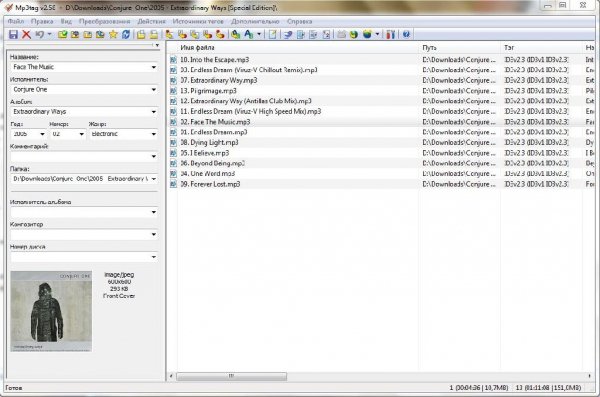Click the mp3 file icon beside Pilgrimage.mp3

tap(173, 91)
